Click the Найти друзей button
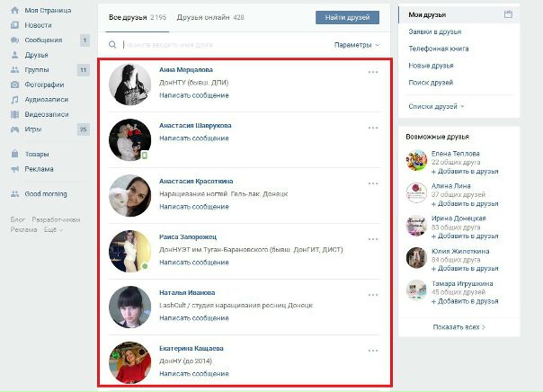The image size is (543, 392). (x=347, y=17)
